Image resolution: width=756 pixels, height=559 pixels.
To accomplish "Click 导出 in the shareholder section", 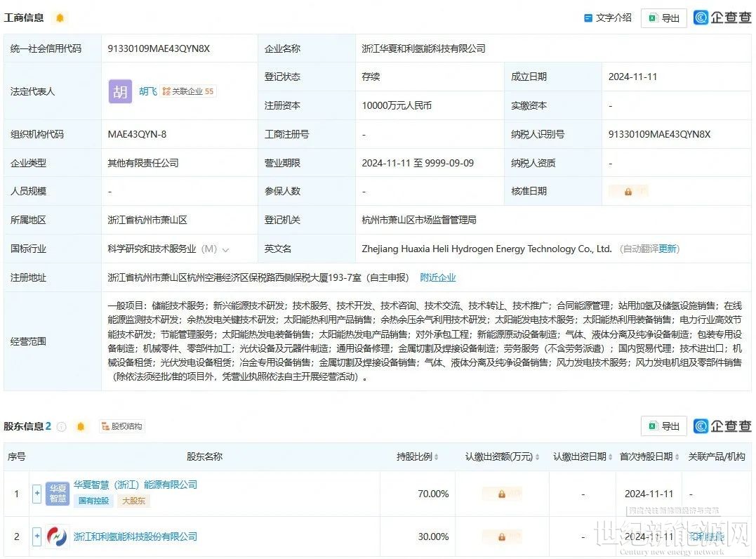I will [x=663, y=426].
